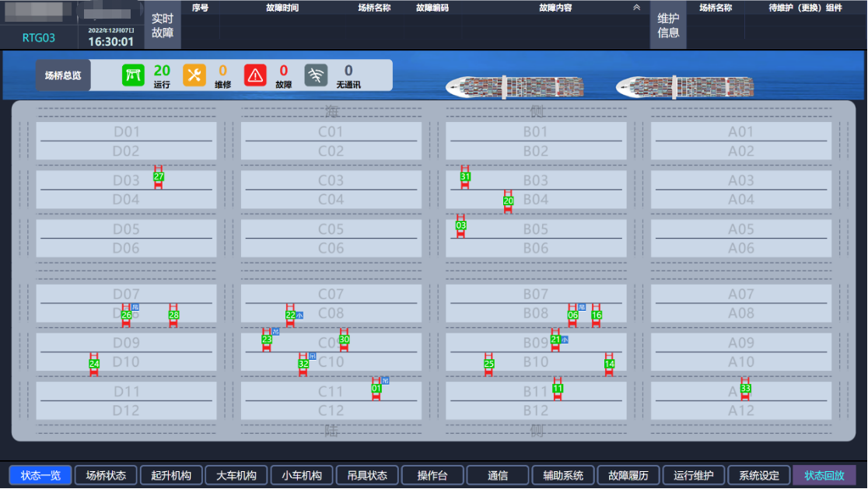The image size is (868, 489).
Task: Click the green running status crane icon
Action: click(x=133, y=75)
